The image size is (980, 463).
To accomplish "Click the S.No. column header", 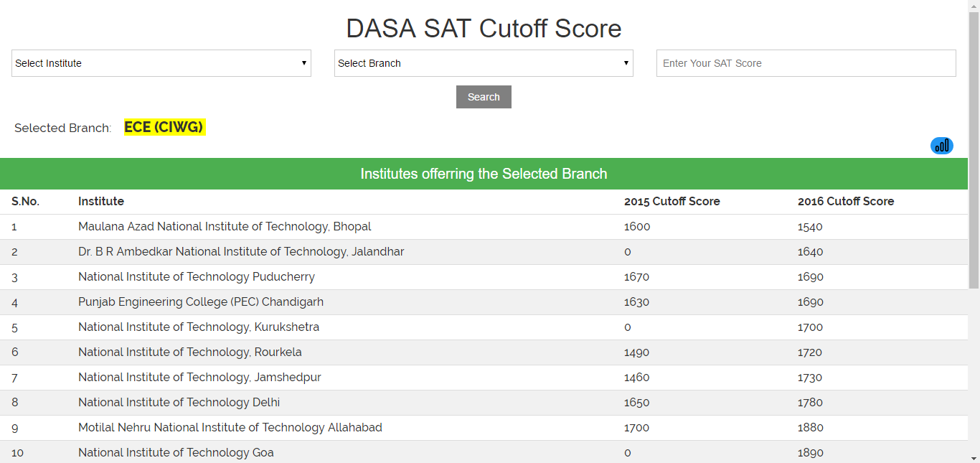I will tap(25, 202).
